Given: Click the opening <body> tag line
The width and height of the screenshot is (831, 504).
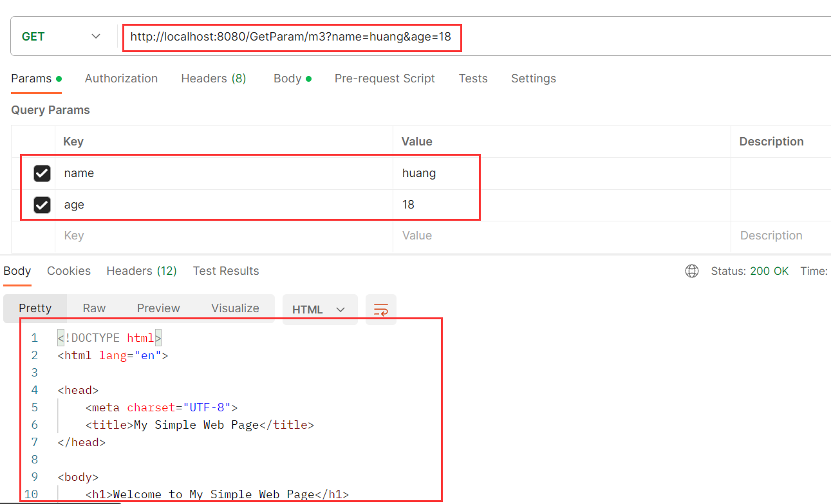Looking at the screenshot, I should pos(78,477).
